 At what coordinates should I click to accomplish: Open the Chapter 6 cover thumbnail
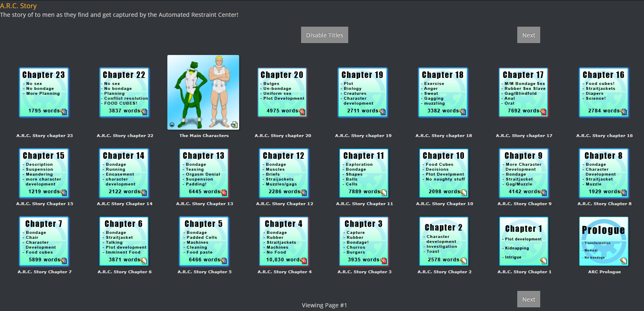(x=124, y=241)
